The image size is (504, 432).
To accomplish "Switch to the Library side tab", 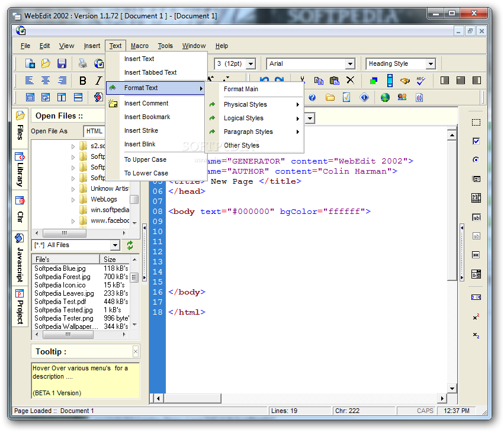I will point(20,169).
